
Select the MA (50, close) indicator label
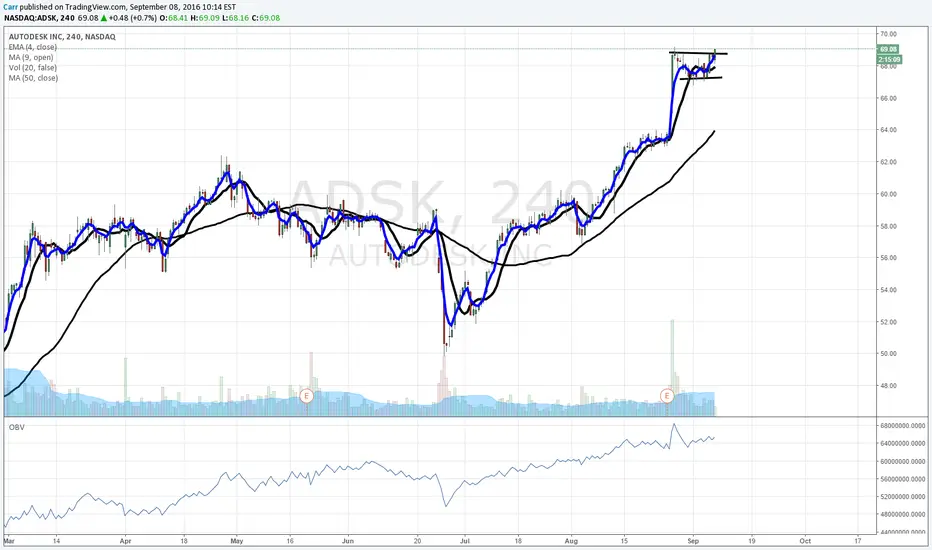click(x=33, y=78)
